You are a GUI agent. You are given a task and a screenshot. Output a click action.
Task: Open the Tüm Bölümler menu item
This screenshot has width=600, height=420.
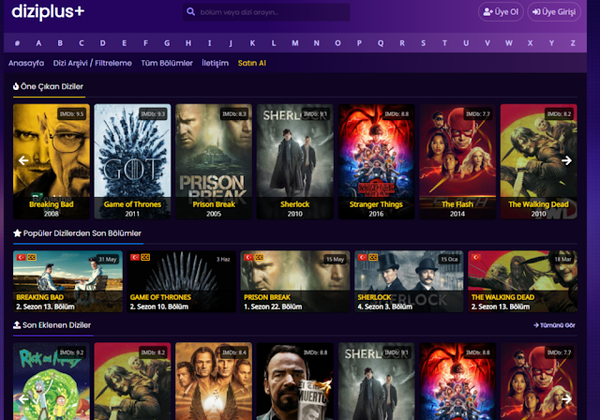167,63
